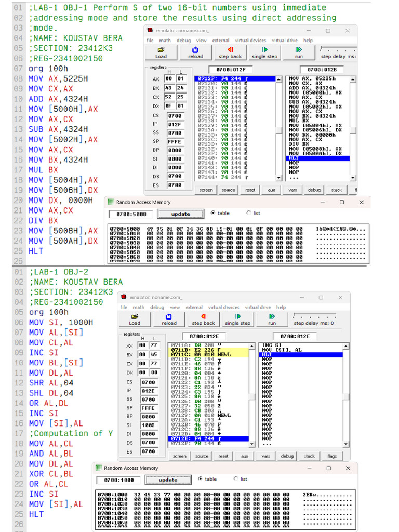Adjust step delay slider in emulator showing IP 012E
Viewport: 399px width, 532px height.
pyautogui.click(x=314, y=315)
